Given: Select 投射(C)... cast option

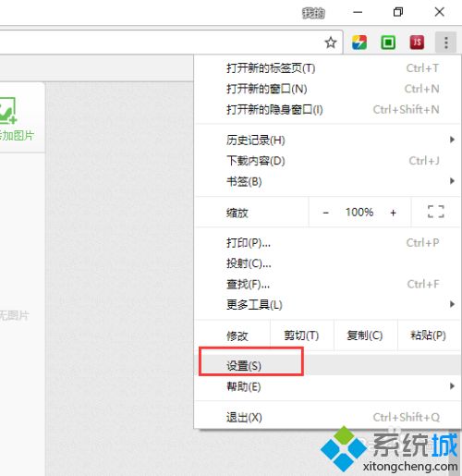Looking at the screenshot, I should [327, 263].
